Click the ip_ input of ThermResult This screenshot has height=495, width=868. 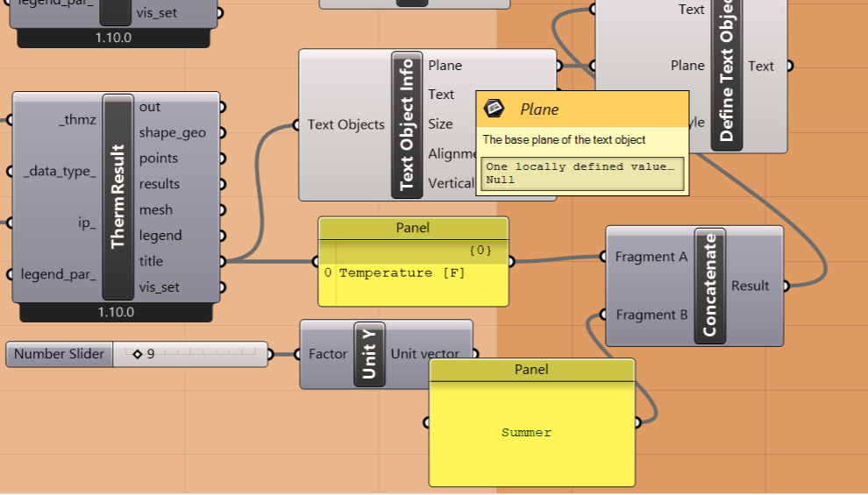point(87,223)
